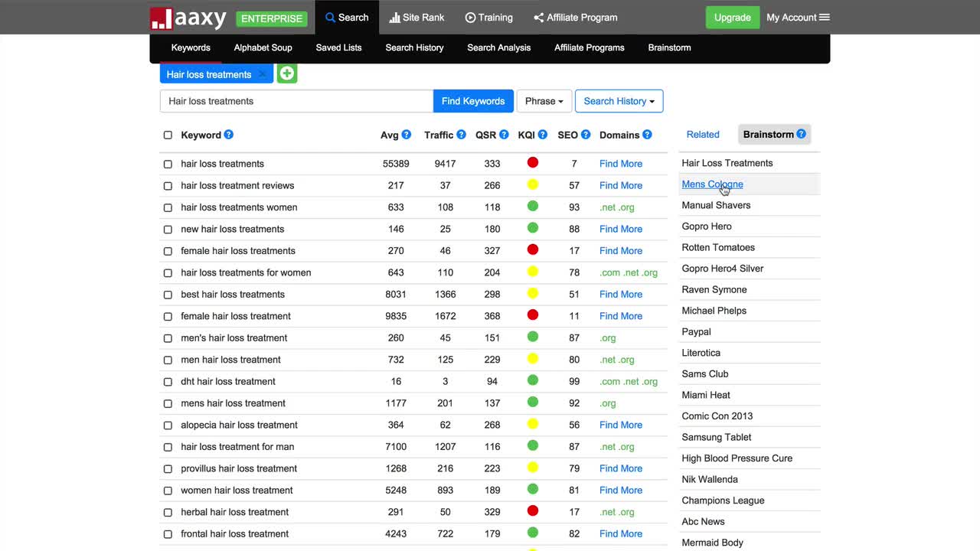This screenshot has height=551, width=980.
Task: Go to Site Rank in top navigation
Action: [x=417, y=18]
